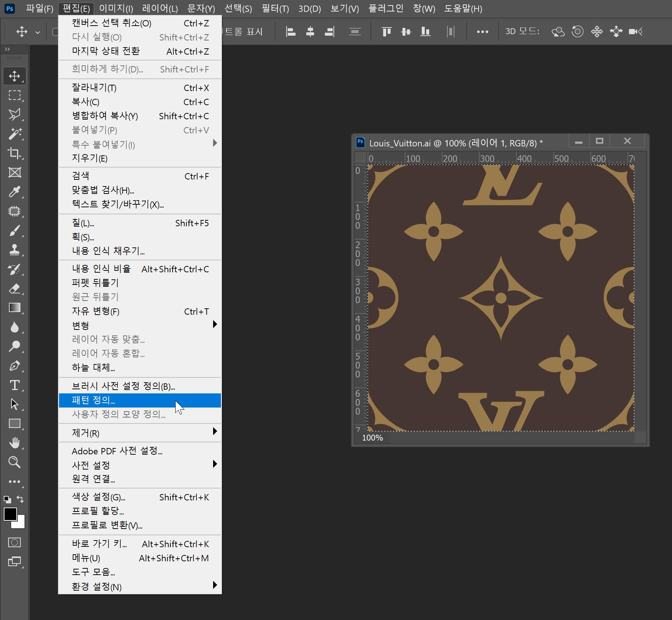Expand the 제거(R) submenu
This screenshot has height=620, width=672.
coord(140,433)
